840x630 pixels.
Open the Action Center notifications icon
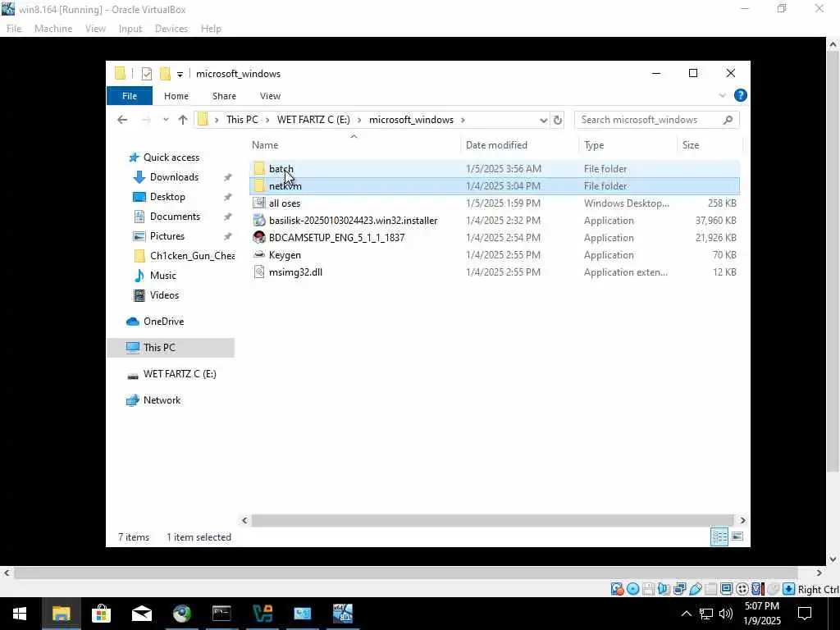click(805, 614)
